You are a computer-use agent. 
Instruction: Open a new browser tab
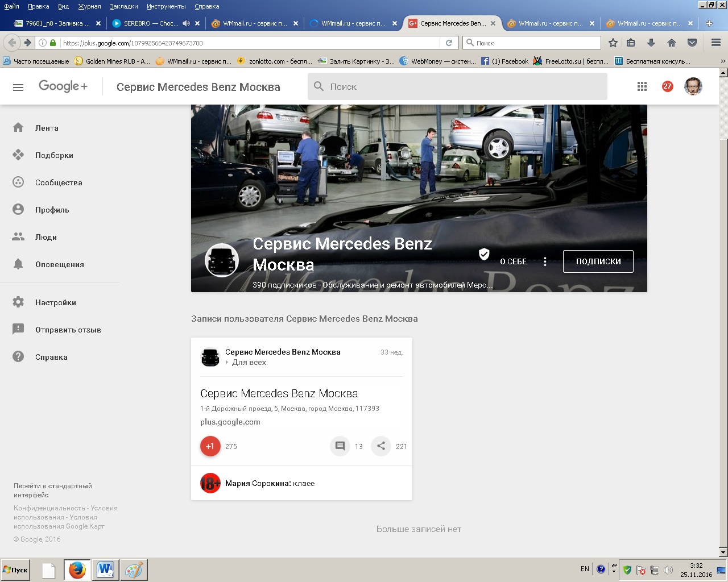click(x=709, y=23)
